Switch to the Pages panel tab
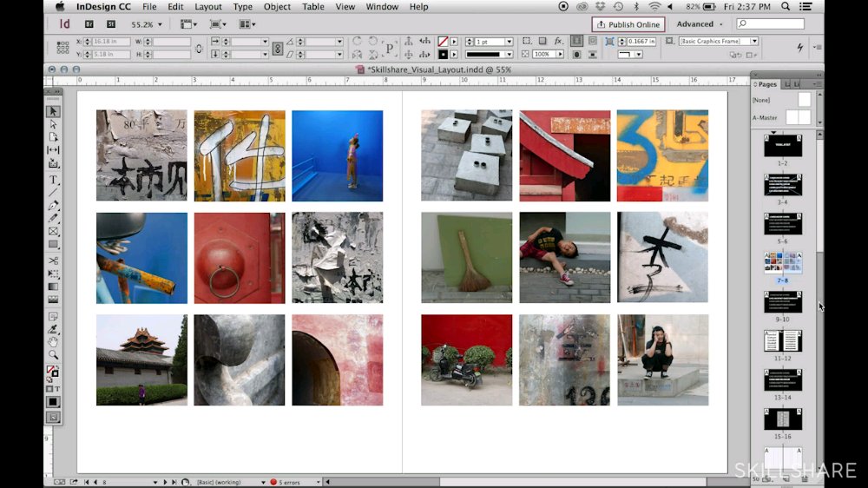 766,84
